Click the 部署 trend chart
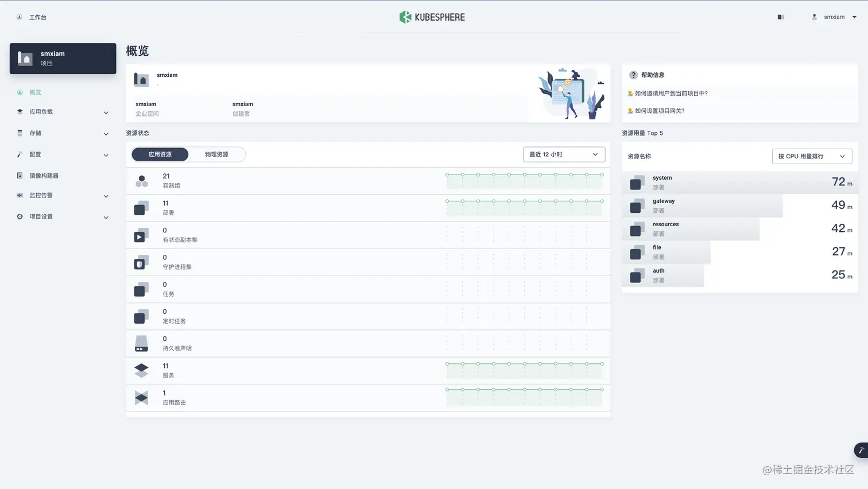This screenshot has width=868, height=489. click(x=525, y=208)
